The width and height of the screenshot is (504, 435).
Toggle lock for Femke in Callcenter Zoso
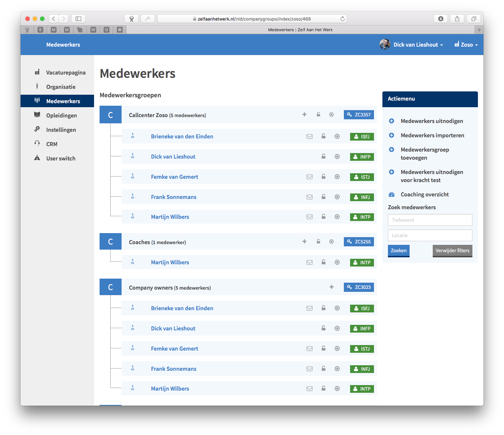(x=324, y=177)
